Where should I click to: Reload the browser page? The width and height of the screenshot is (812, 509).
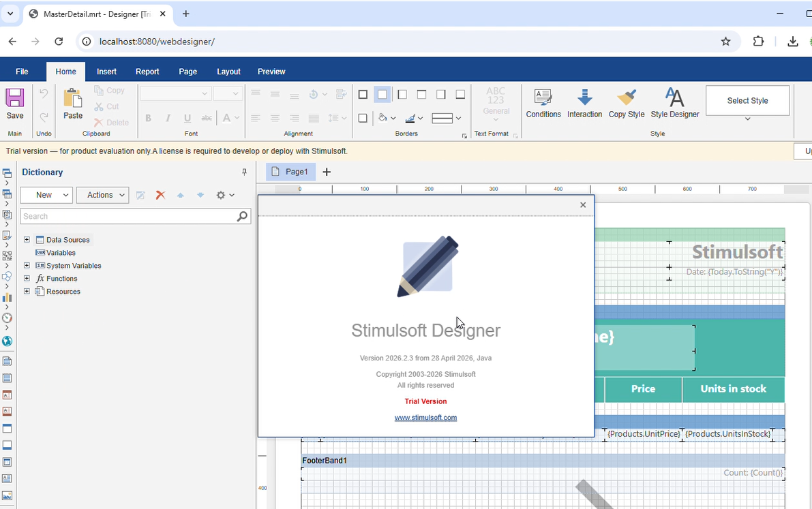[x=59, y=42]
